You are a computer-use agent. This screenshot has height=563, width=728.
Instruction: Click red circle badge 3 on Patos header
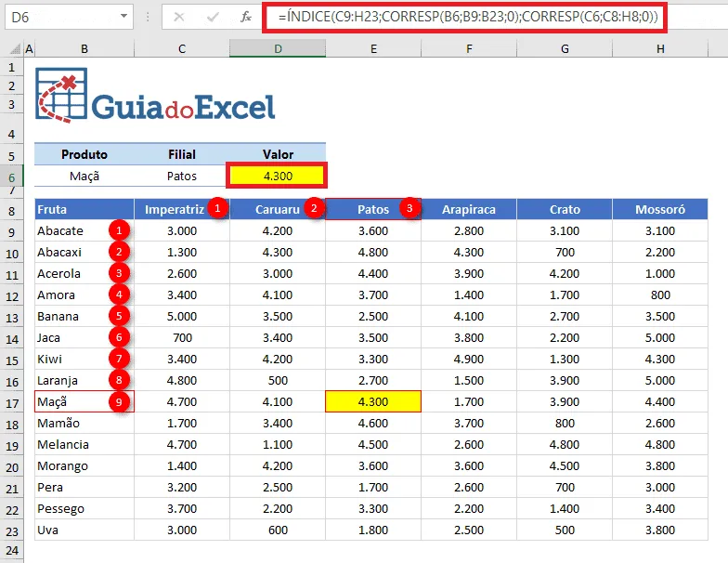coord(409,208)
